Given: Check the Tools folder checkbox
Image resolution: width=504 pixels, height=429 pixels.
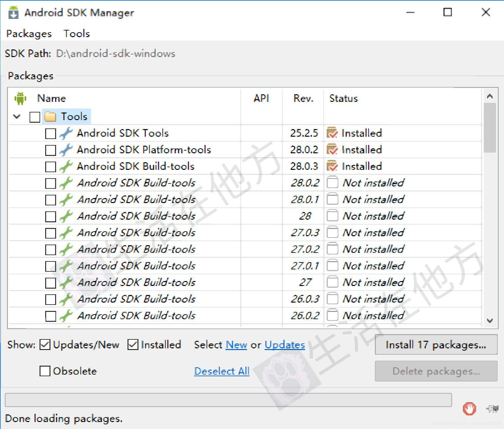Looking at the screenshot, I should tap(35, 117).
